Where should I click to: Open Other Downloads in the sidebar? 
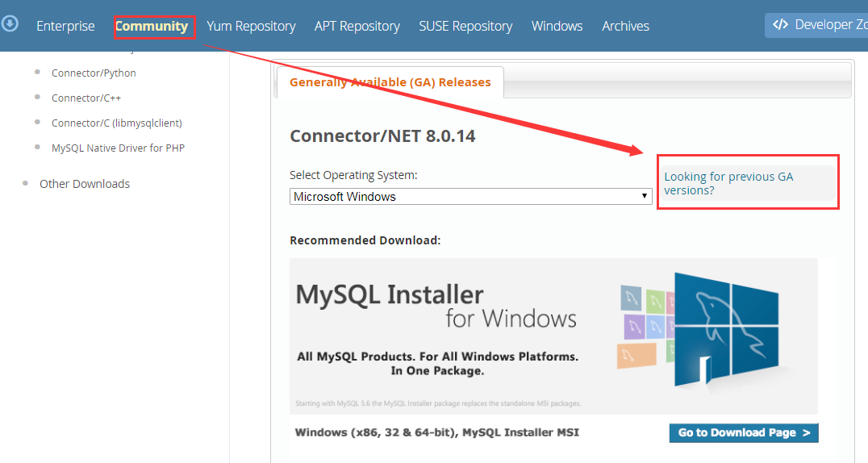(x=85, y=184)
